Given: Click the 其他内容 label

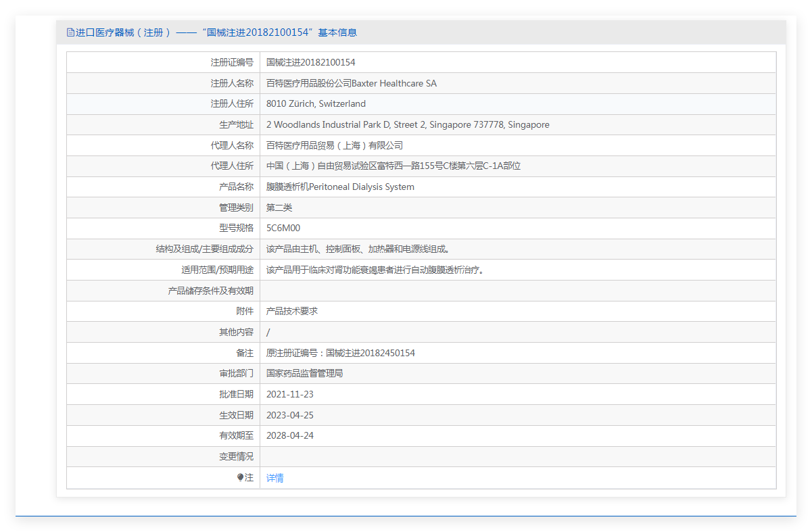Looking at the screenshot, I should (237, 332).
